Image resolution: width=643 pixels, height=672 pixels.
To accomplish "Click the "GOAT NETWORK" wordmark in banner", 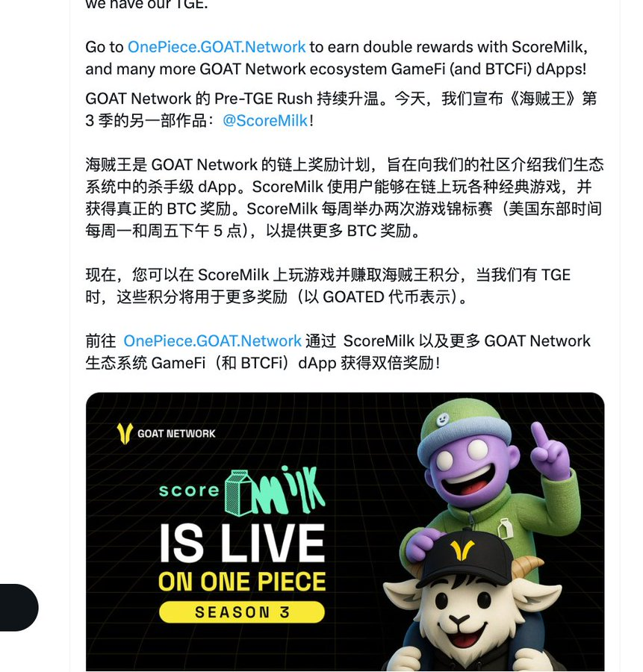I will coord(176,434).
